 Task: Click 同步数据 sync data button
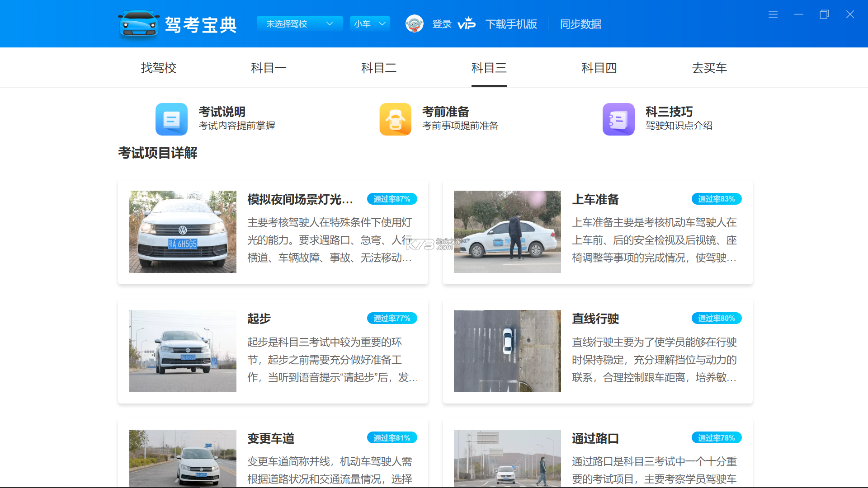click(580, 24)
